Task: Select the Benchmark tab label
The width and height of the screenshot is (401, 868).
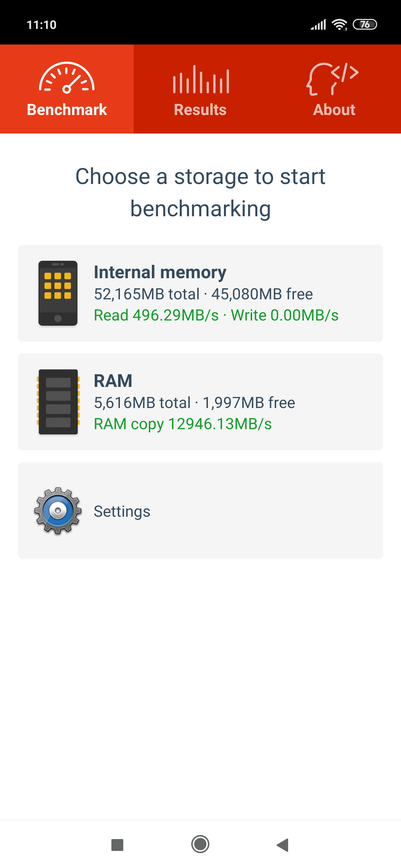Action: (67, 110)
